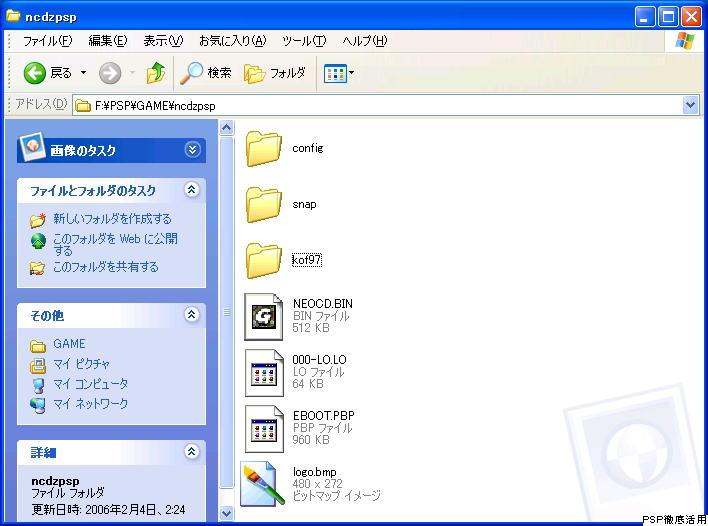
Task: Click the 画像のタスク panel picture icon
Action: point(32,145)
